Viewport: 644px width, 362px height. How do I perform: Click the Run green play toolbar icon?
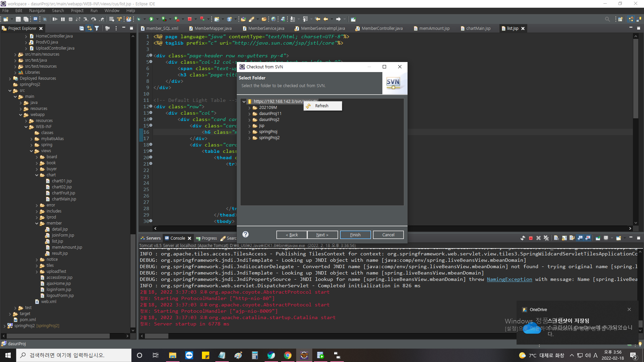[x=151, y=19]
